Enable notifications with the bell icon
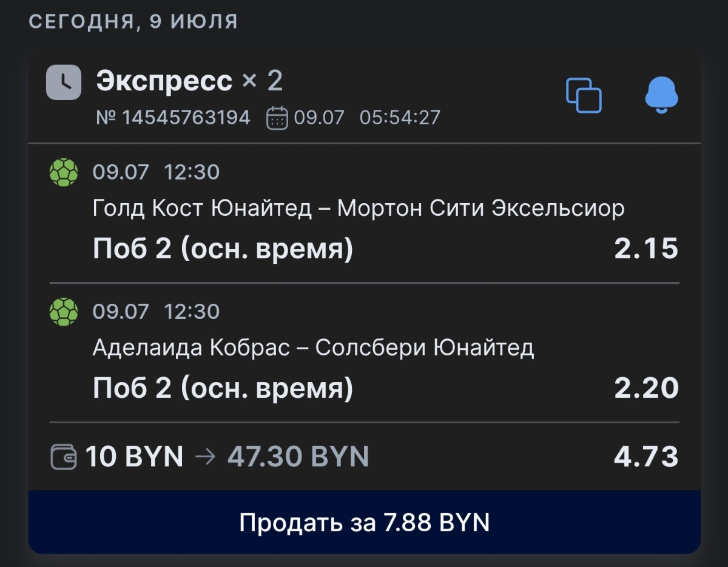Screen dimensions: 728x567 661,95
